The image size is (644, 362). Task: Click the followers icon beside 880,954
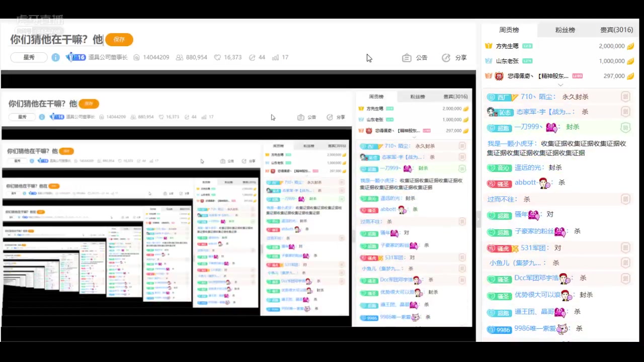click(180, 57)
